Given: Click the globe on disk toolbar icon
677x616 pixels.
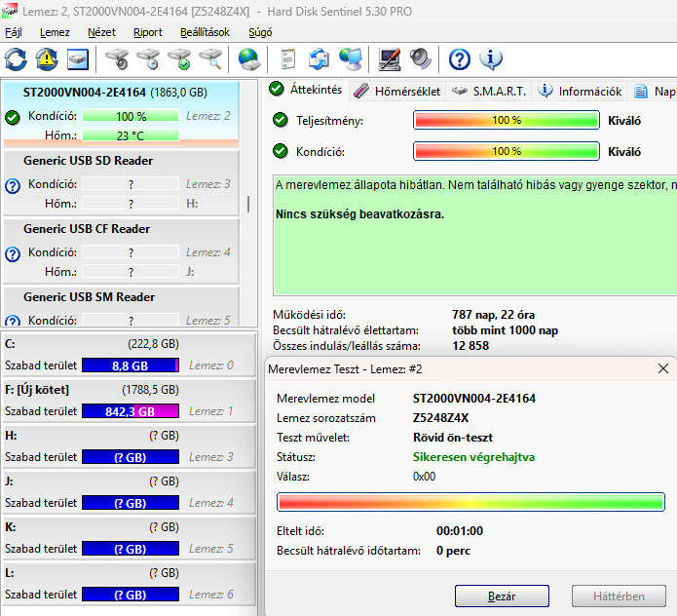Looking at the screenshot, I should point(249,59).
